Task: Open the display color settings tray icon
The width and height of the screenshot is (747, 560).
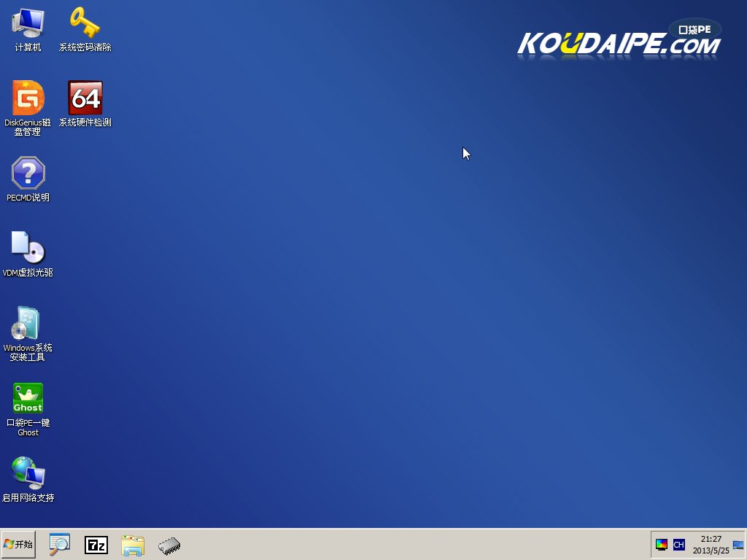Action: (x=662, y=544)
